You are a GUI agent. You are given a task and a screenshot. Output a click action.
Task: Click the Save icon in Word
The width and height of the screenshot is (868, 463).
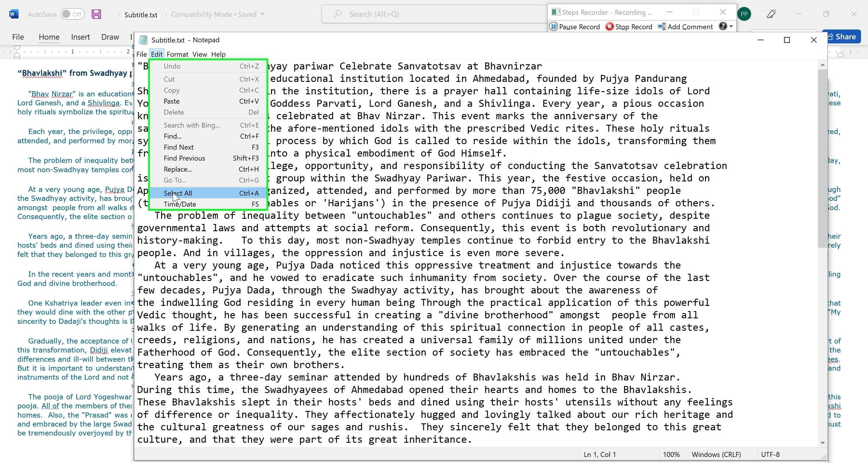96,14
